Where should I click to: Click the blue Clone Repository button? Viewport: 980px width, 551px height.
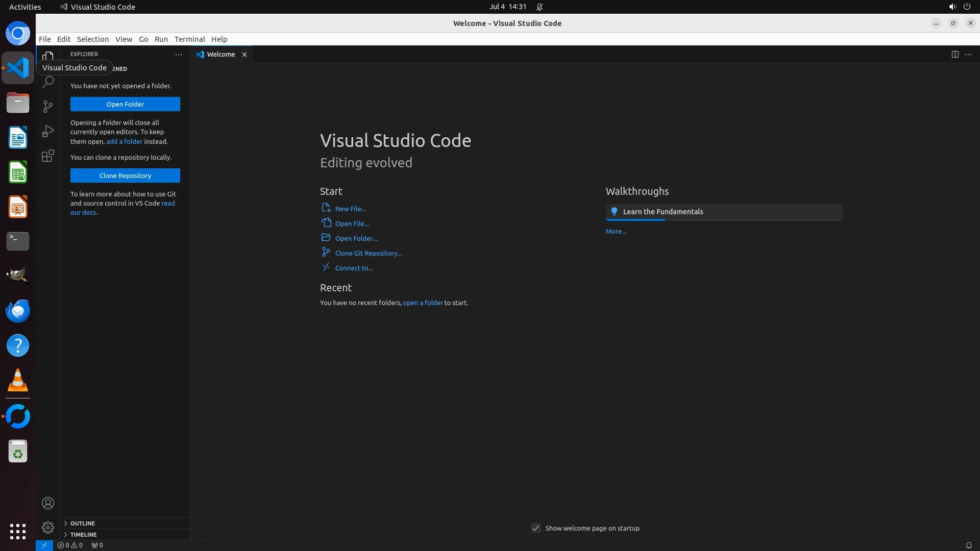pos(125,176)
